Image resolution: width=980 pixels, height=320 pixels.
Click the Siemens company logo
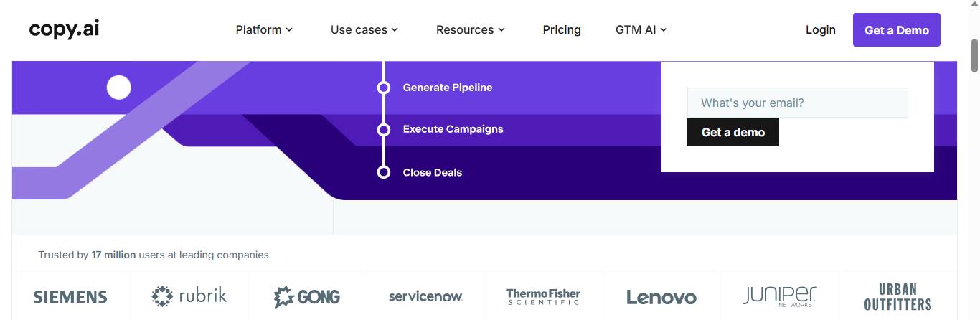click(70, 297)
